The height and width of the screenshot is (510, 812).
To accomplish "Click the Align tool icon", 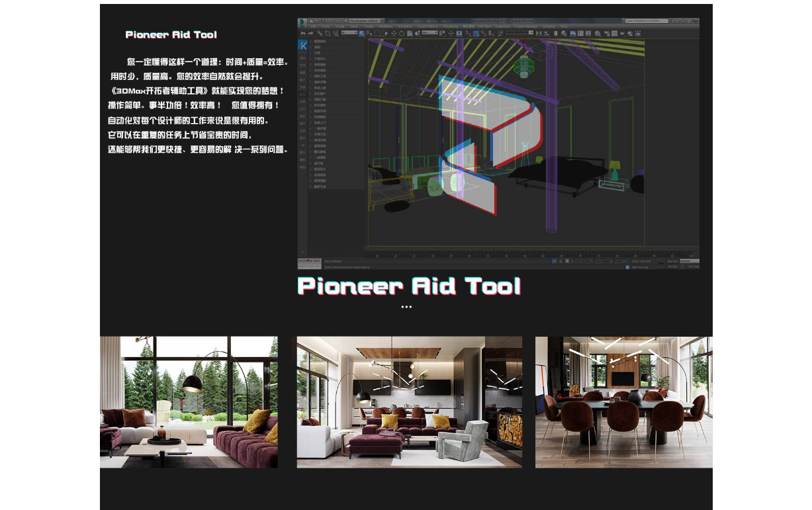I will (547, 33).
